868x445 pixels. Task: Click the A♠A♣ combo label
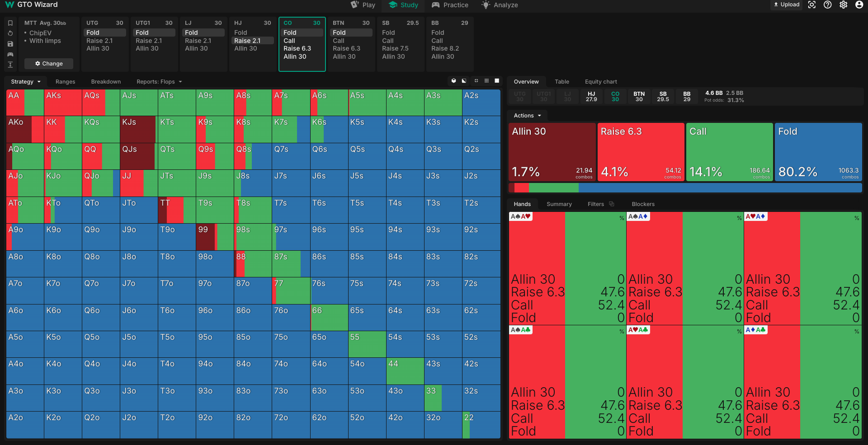521,330
